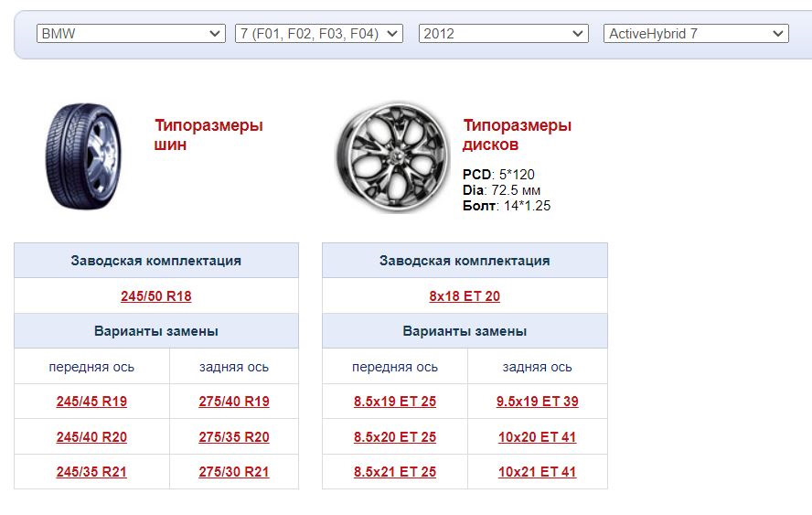Expand the 7 (F01, F02, F03, F04) model dropdown
Image resolution: width=812 pixels, height=515 pixels.
click(318, 34)
